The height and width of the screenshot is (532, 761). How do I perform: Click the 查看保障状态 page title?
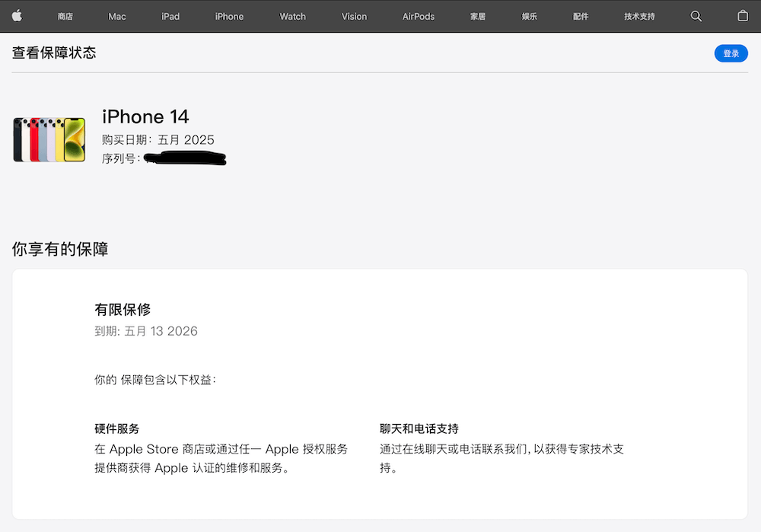[x=54, y=53]
